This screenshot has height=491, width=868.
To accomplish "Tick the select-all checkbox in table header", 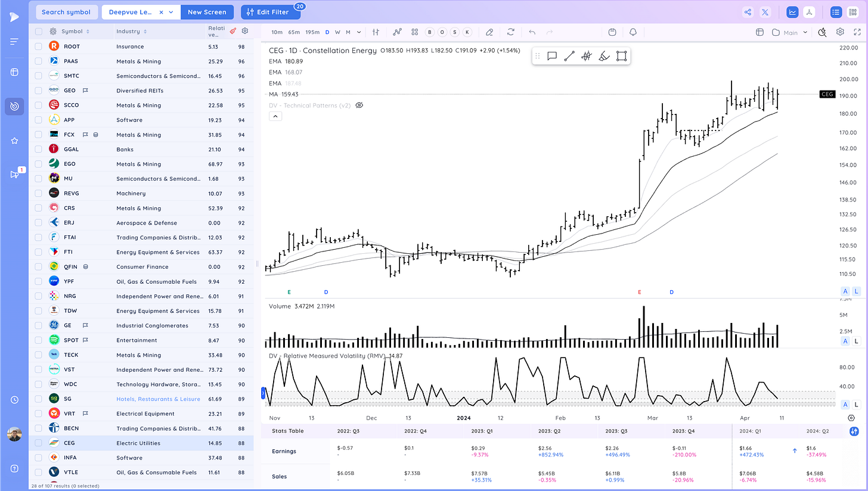I will 39,32.
